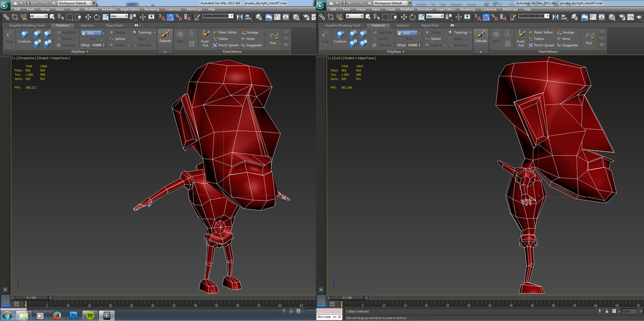Screen dimensions: 644x321
Task: Click Select and Link icon in Left-view window
Action: 322,17
